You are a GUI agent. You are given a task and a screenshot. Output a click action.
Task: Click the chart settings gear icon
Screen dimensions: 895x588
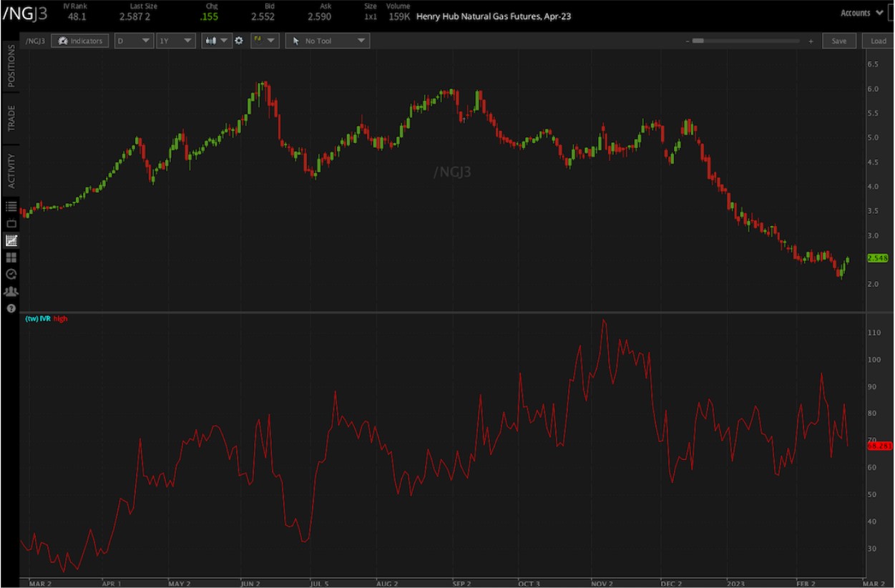click(238, 41)
